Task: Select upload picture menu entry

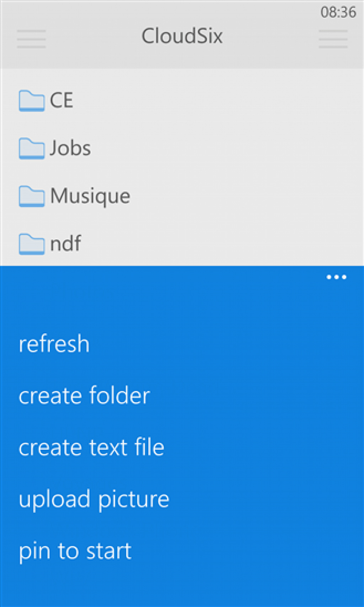Action: click(x=94, y=500)
